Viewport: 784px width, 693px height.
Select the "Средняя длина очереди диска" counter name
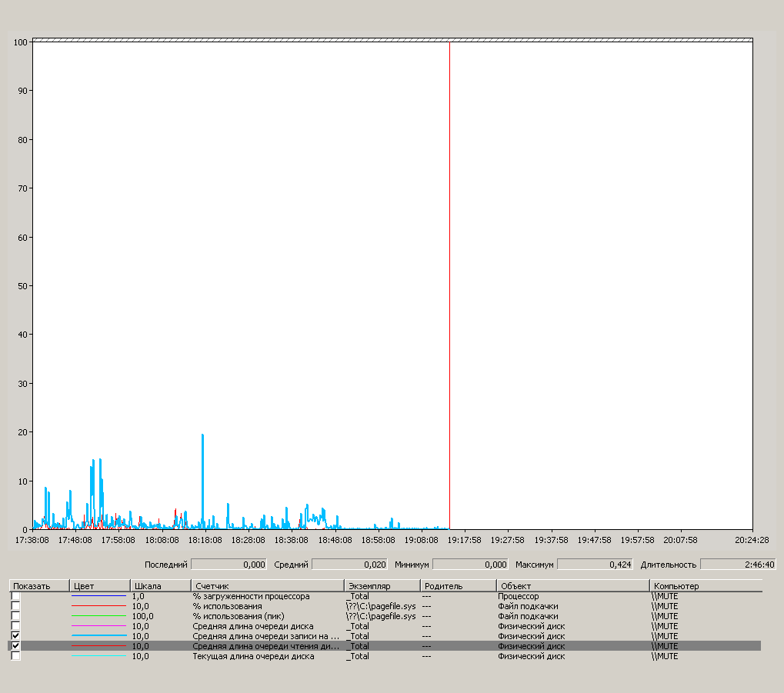pyautogui.click(x=253, y=626)
